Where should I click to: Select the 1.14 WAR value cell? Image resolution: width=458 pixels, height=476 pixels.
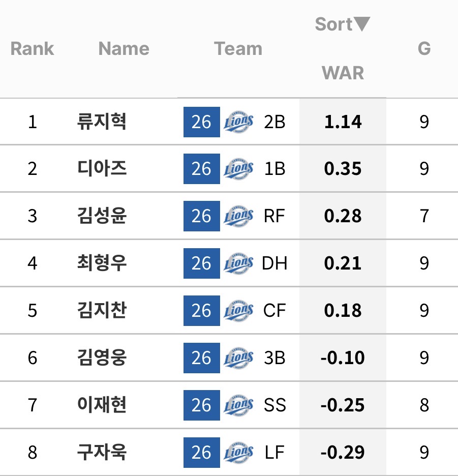(x=343, y=122)
